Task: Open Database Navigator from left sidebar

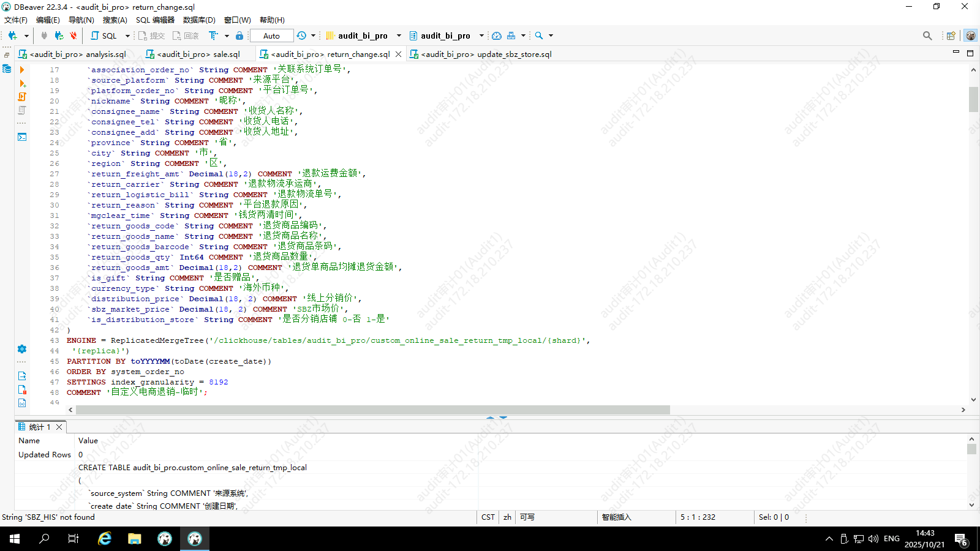Action: [x=7, y=69]
